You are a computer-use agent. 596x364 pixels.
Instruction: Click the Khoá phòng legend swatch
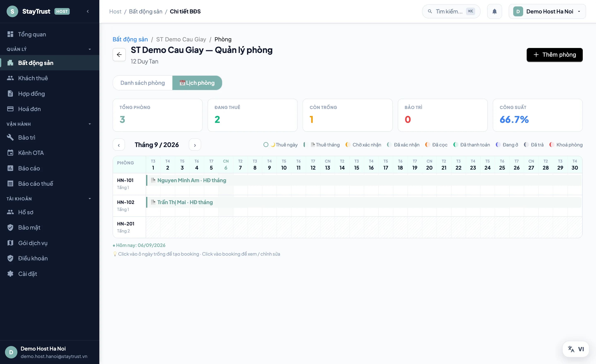[x=552, y=145]
